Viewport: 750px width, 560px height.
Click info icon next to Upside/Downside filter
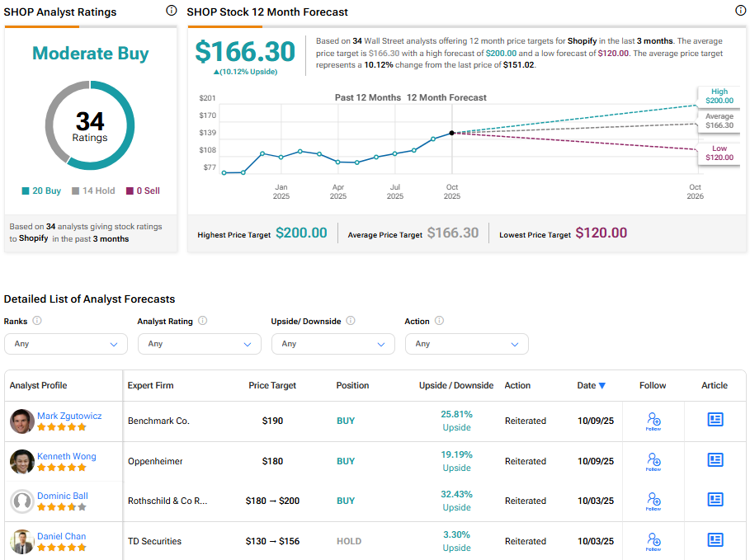(350, 321)
